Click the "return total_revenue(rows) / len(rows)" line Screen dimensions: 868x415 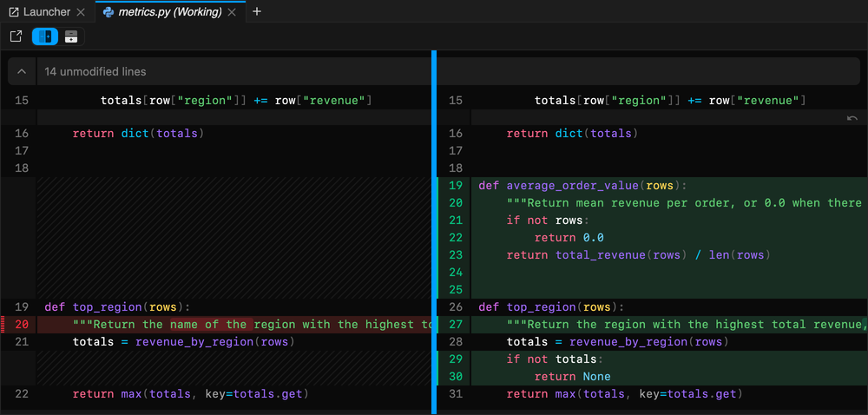tap(639, 255)
